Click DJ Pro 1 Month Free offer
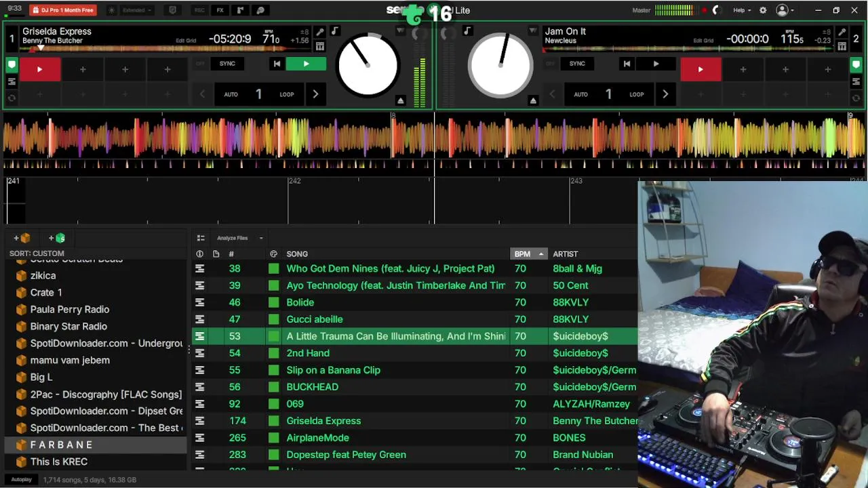 [x=62, y=10]
